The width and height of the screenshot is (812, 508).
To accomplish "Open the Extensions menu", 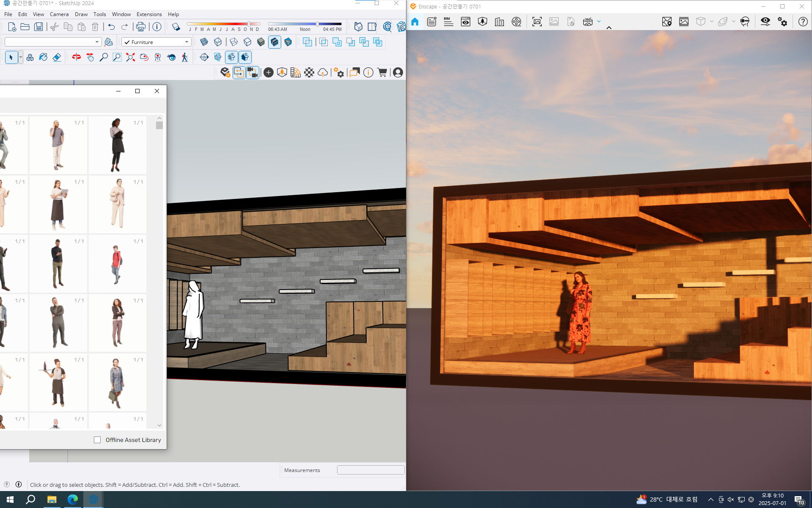I will tap(149, 14).
